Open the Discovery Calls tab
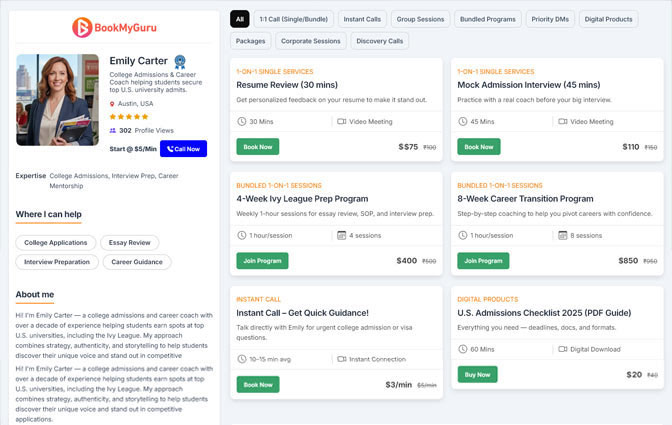This screenshot has height=425, width=672. [x=379, y=41]
